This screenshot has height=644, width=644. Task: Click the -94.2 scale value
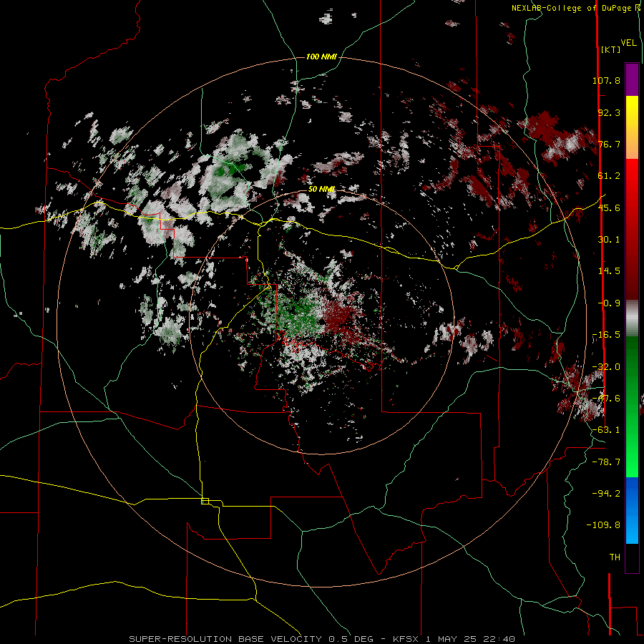click(x=606, y=493)
